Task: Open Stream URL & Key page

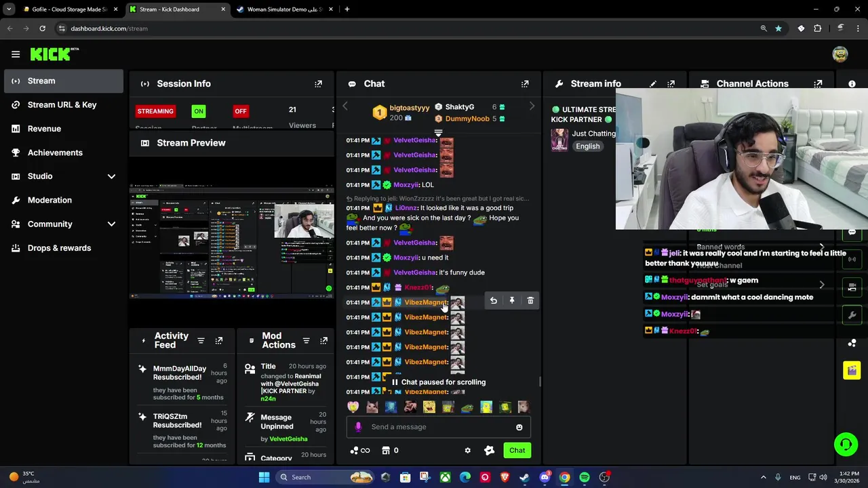Action: (x=62, y=105)
